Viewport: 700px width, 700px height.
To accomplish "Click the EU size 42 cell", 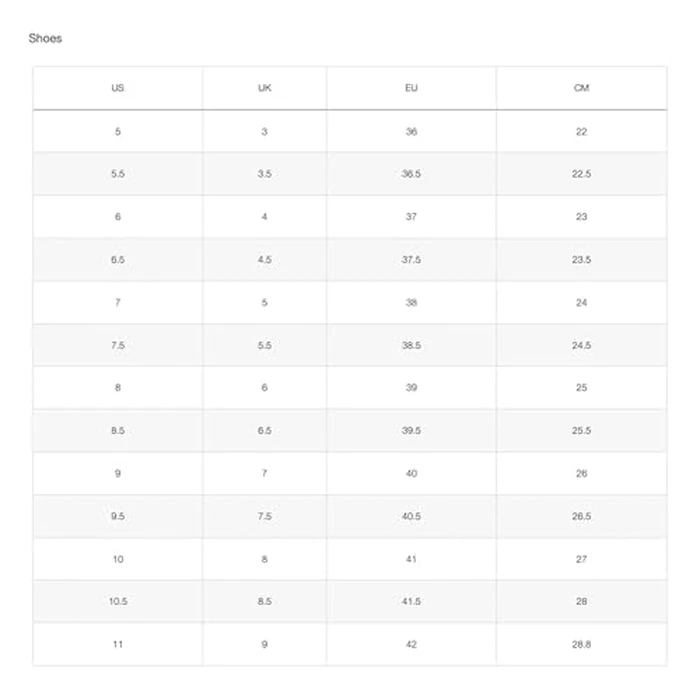I will [x=411, y=644].
